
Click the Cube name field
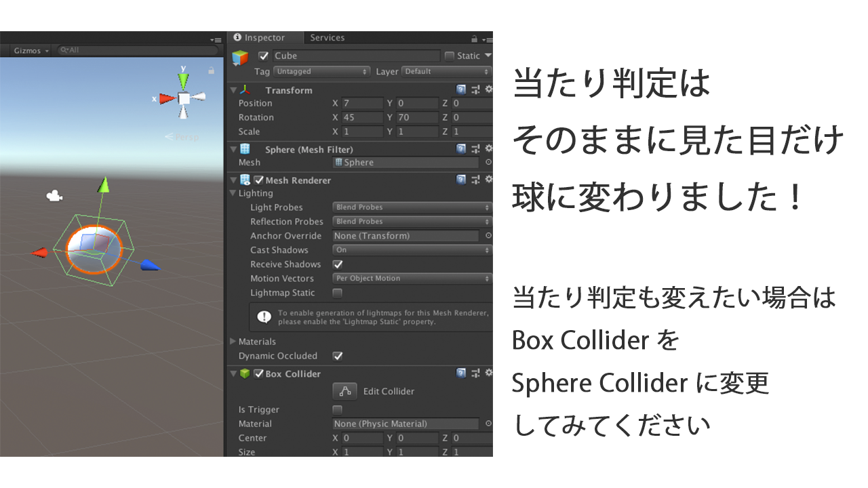[357, 56]
